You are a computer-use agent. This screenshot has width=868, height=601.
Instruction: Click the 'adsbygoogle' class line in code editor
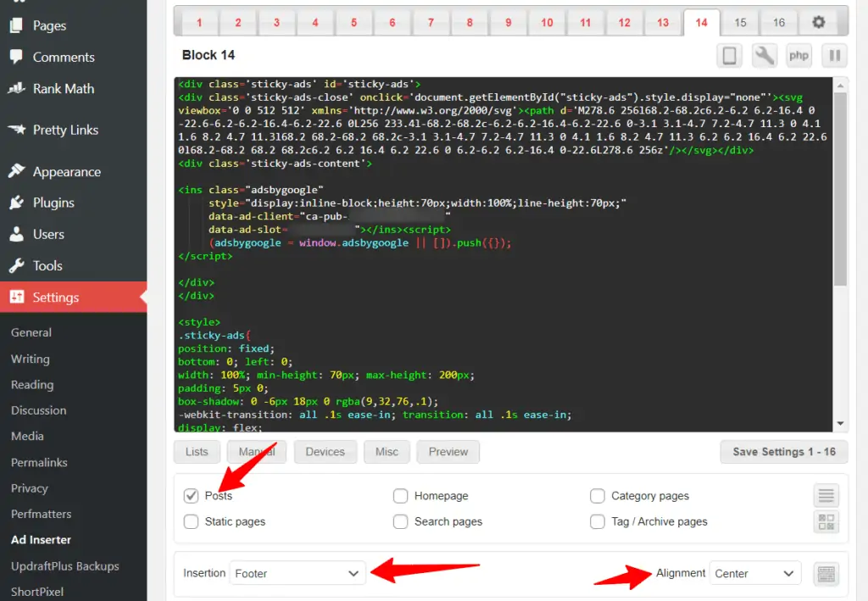pos(250,190)
